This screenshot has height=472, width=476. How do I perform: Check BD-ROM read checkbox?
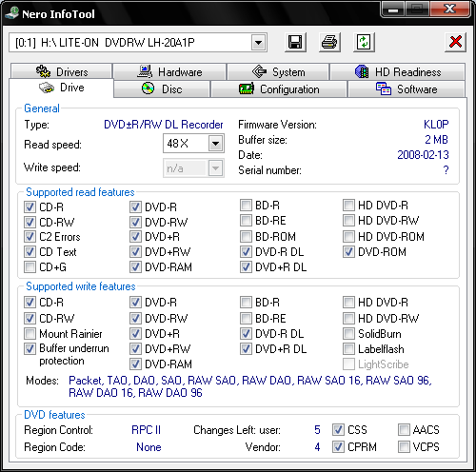coord(246,237)
